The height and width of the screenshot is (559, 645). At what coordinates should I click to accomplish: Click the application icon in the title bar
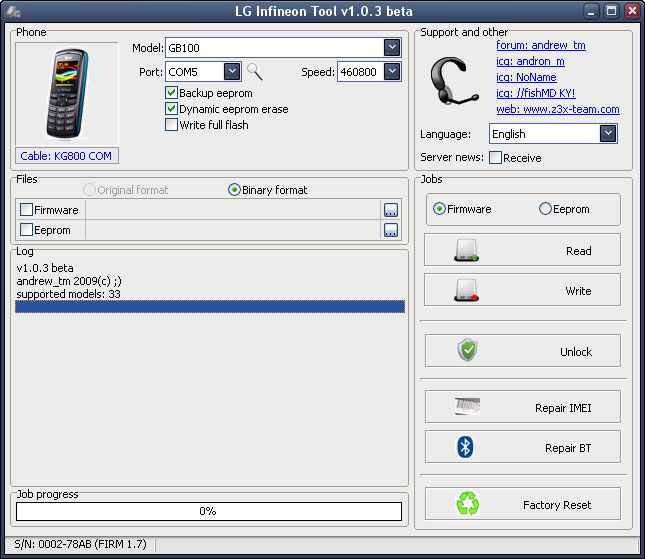point(13,12)
